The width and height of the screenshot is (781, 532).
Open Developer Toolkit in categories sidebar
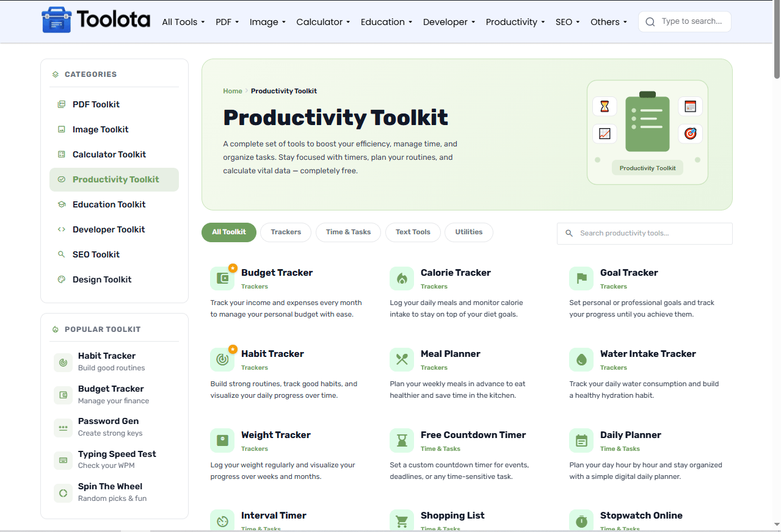tap(114, 229)
